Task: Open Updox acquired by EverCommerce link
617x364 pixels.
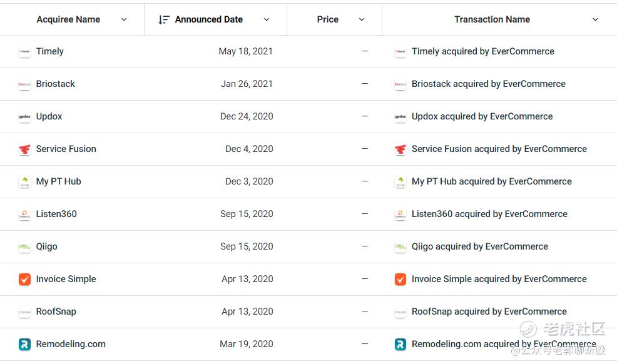Action: pos(482,116)
